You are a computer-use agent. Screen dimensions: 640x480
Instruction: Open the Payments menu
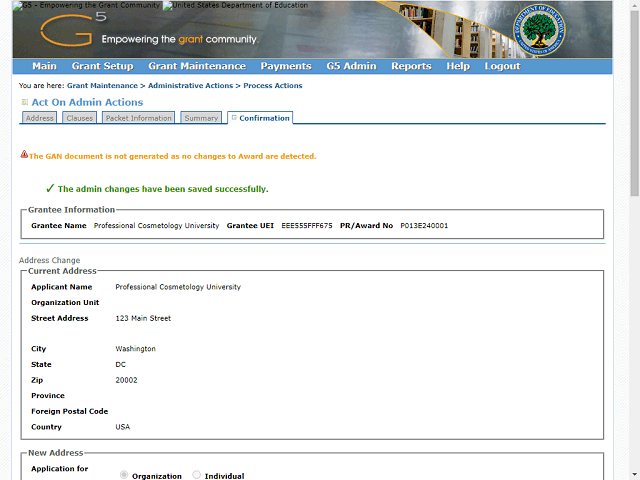coord(286,66)
